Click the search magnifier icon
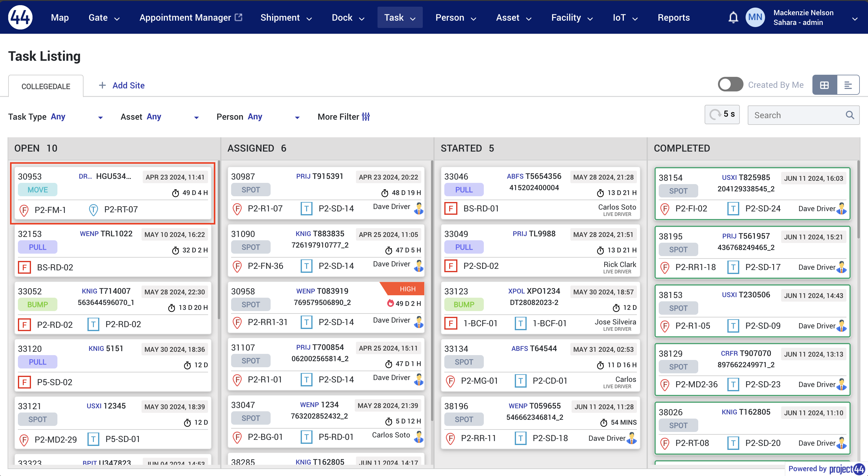Image resolution: width=868 pixels, height=476 pixels. click(x=849, y=115)
